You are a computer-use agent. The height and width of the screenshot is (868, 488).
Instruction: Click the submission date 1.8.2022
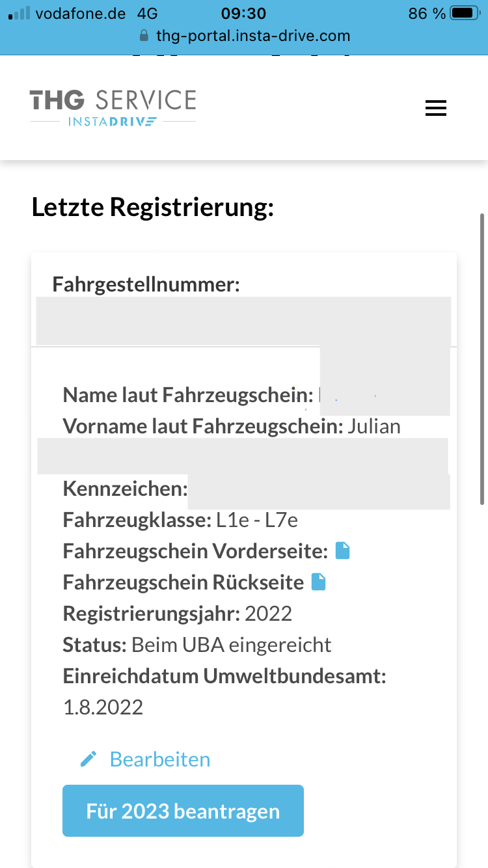[103, 707]
